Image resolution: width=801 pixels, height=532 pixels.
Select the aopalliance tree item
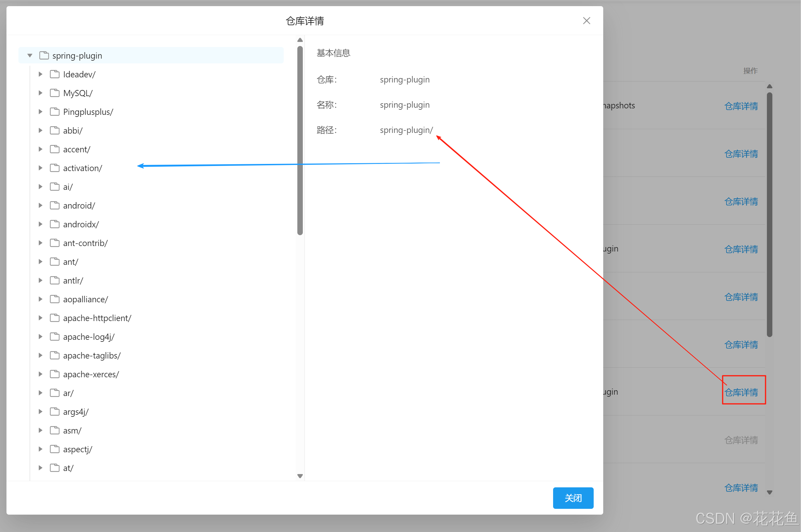[x=85, y=299]
